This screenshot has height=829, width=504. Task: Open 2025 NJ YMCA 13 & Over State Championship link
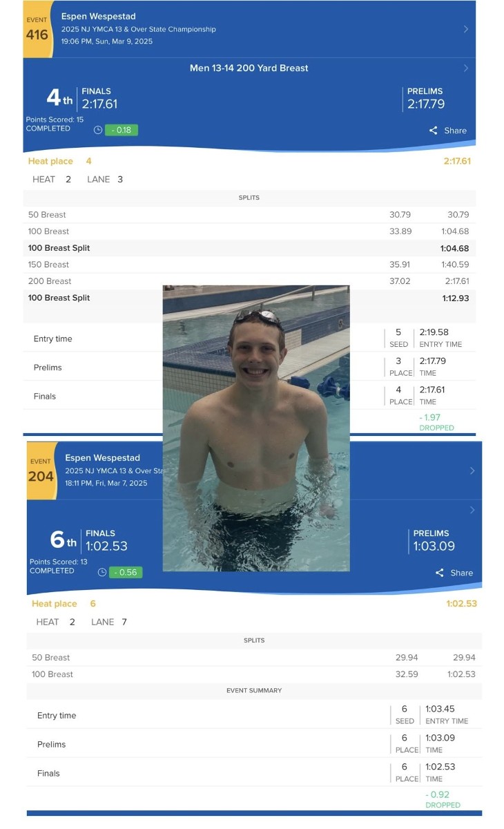[139, 29]
